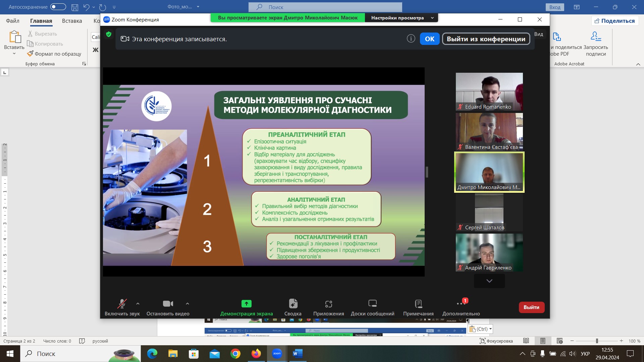Screen dimensions: 644x362
Task: Click the Вставить paste icon
Action: point(14,37)
